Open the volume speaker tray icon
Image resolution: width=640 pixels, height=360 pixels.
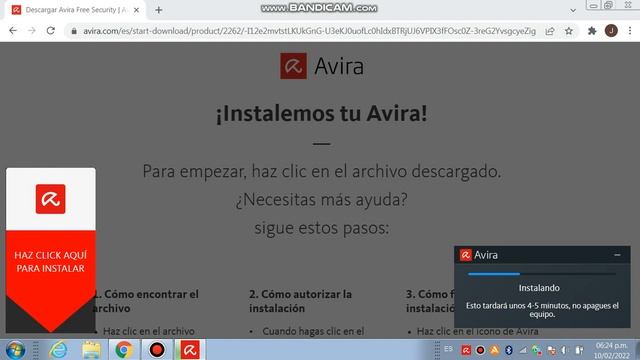(565, 350)
